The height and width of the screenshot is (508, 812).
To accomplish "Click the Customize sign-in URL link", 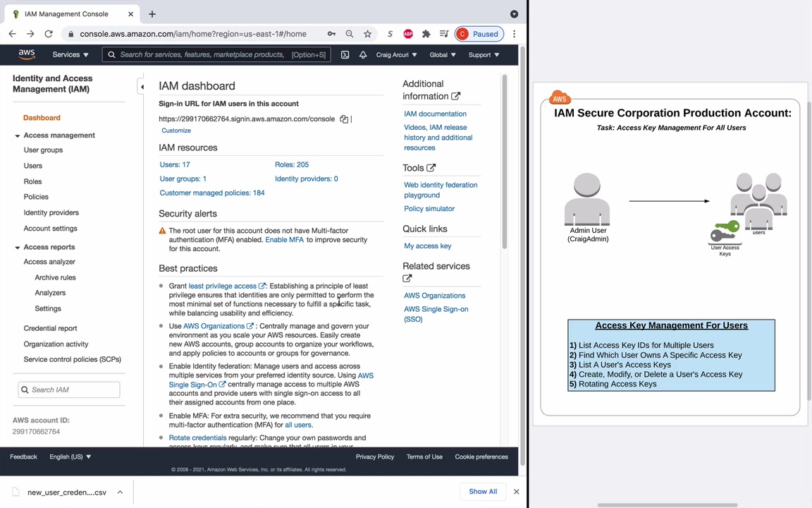I will tap(176, 131).
